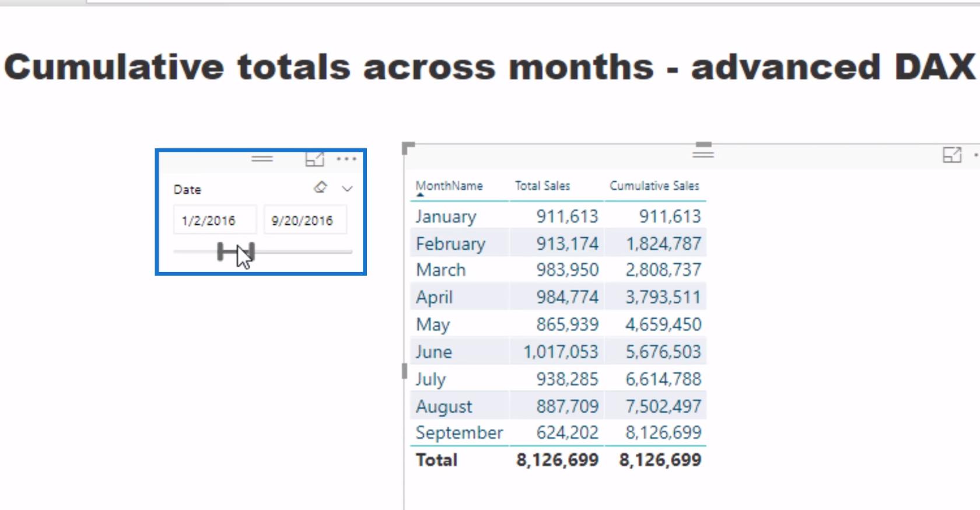Click the September total sales value 624,202
This screenshot has height=510, width=980.
568,432
